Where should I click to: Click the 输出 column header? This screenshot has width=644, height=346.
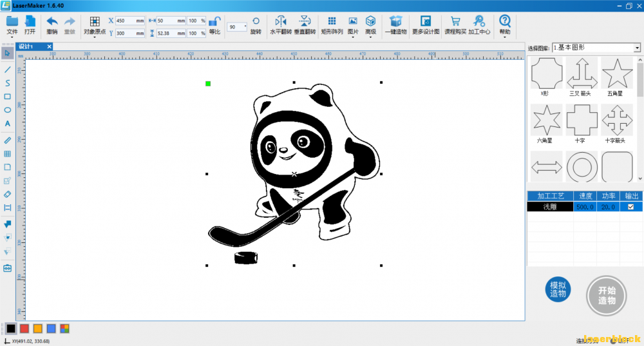(x=631, y=196)
